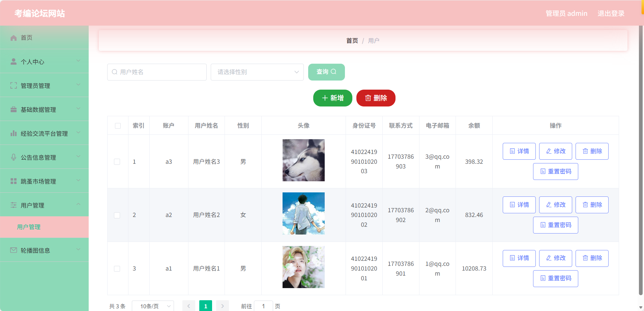Screen dimensions: 644x311
Task: Click the document icon on 详情 for a3
Action: tap(513, 151)
